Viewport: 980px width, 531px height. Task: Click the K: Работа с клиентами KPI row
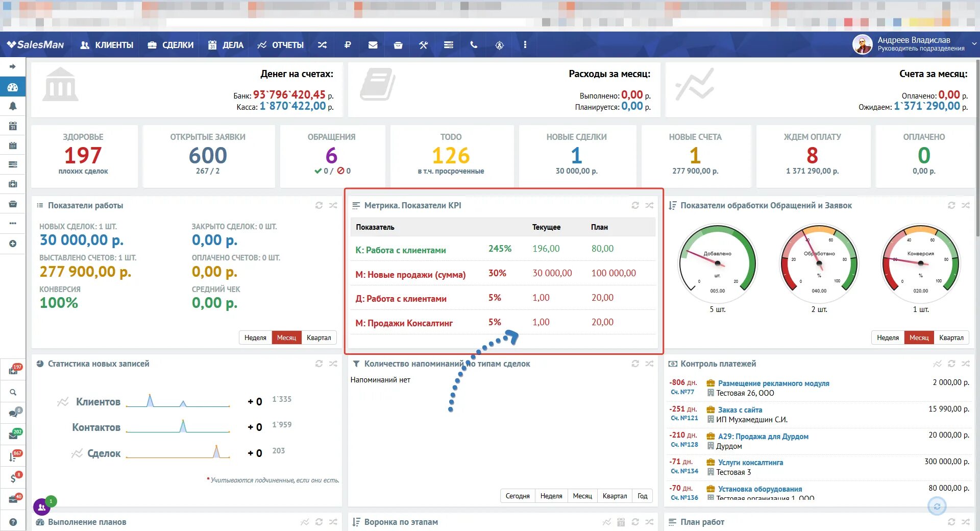[503, 249]
